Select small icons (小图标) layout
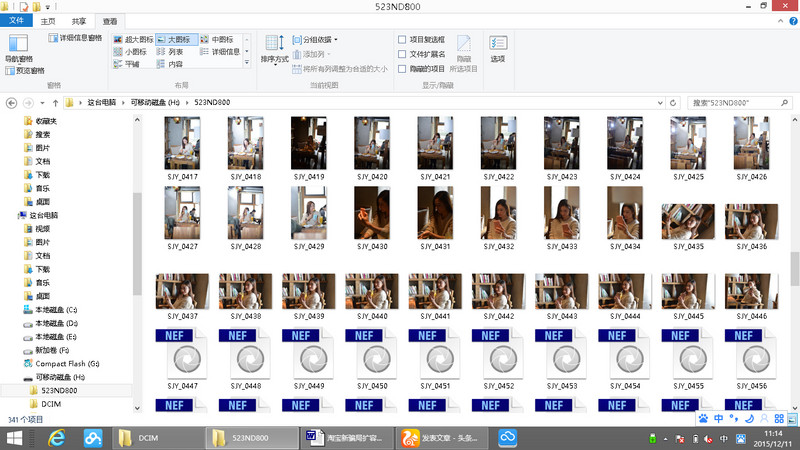Viewport: 800px width, 450px height. pyautogui.click(x=130, y=52)
